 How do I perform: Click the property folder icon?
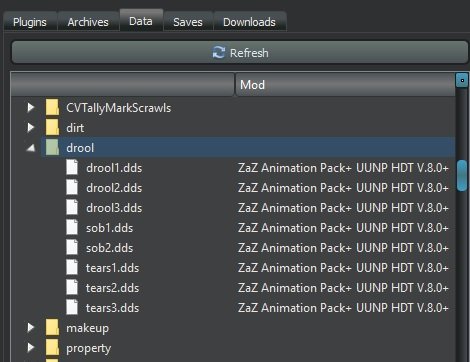pos(52,347)
